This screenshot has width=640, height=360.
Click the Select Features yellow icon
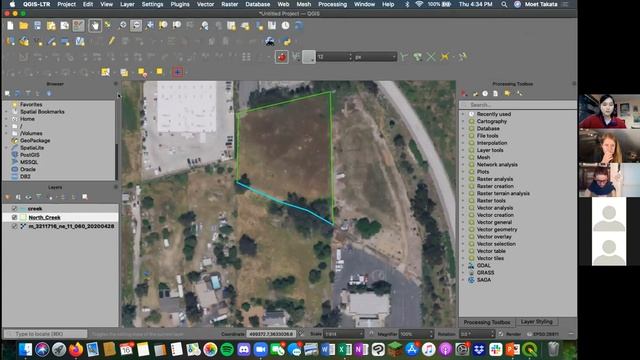click(105, 72)
